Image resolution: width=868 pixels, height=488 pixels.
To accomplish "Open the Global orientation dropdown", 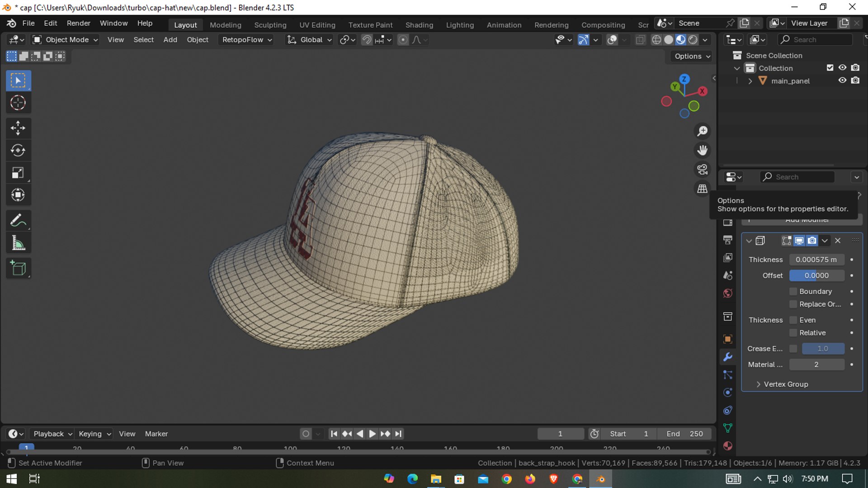I will point(309,40).
